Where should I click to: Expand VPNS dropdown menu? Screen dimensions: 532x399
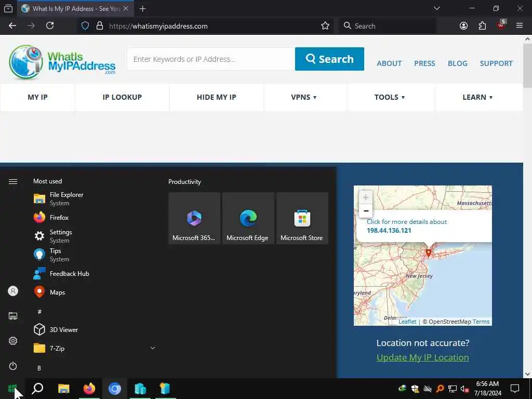tap(303, 97)
